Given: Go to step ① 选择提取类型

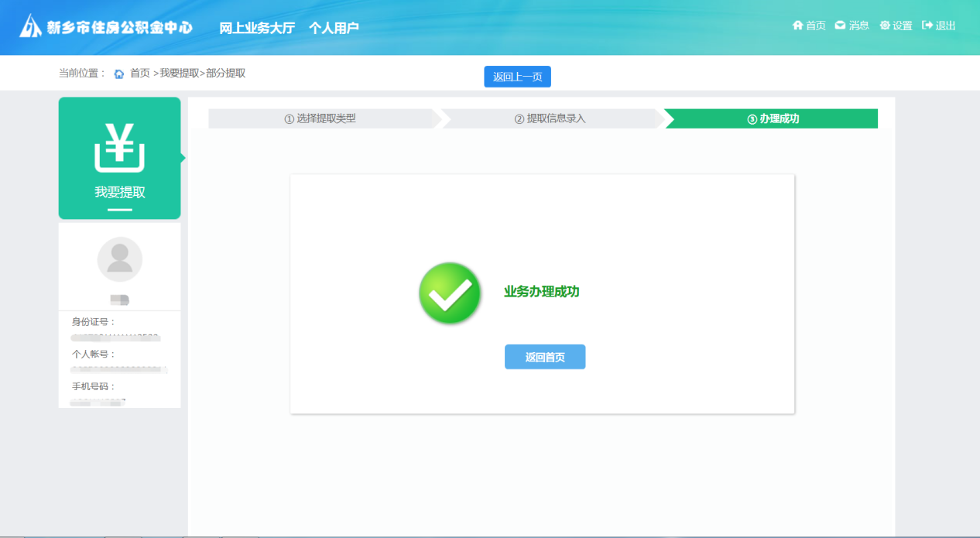Looking at the screenshot, I should (320, 118).
